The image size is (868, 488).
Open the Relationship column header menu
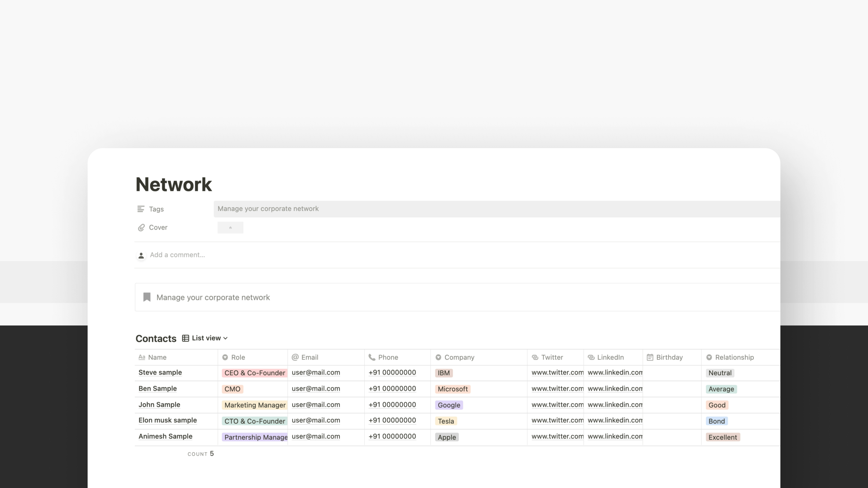(x=734, y=357)
